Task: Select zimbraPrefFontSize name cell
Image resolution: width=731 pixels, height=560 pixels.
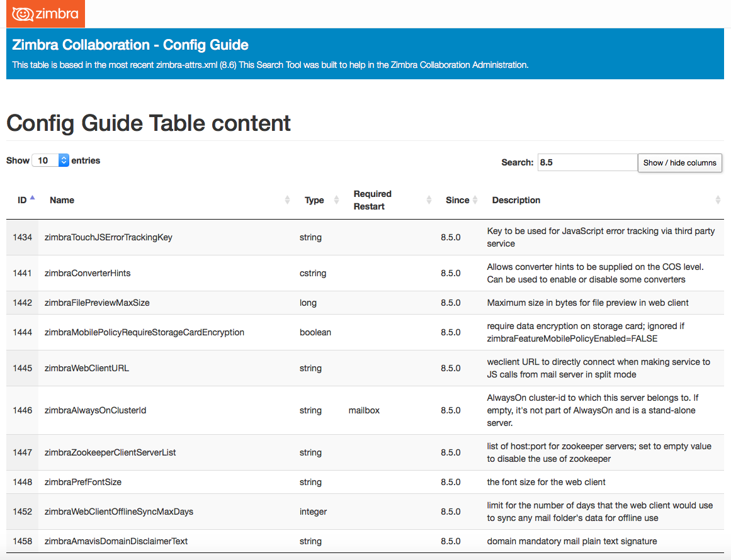Action: (166, 482)
